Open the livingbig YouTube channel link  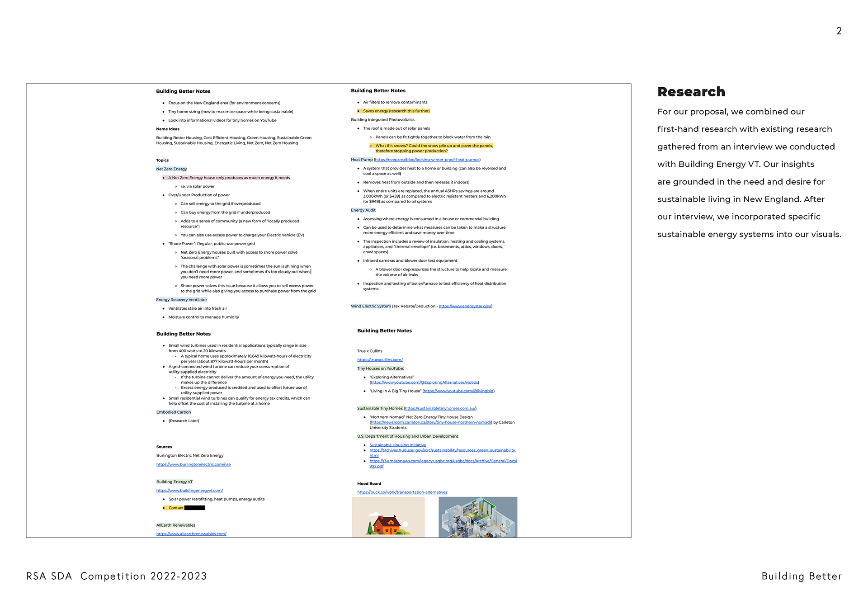(458, 391)
